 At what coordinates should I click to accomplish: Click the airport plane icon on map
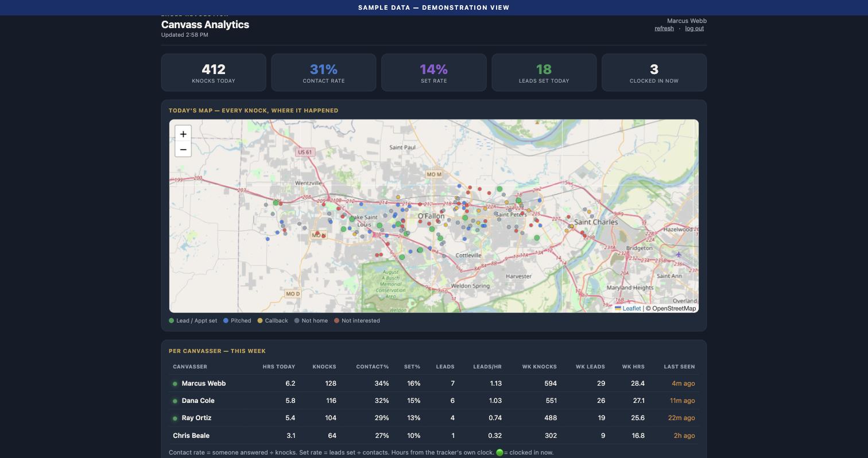click(x=679, y=254)
